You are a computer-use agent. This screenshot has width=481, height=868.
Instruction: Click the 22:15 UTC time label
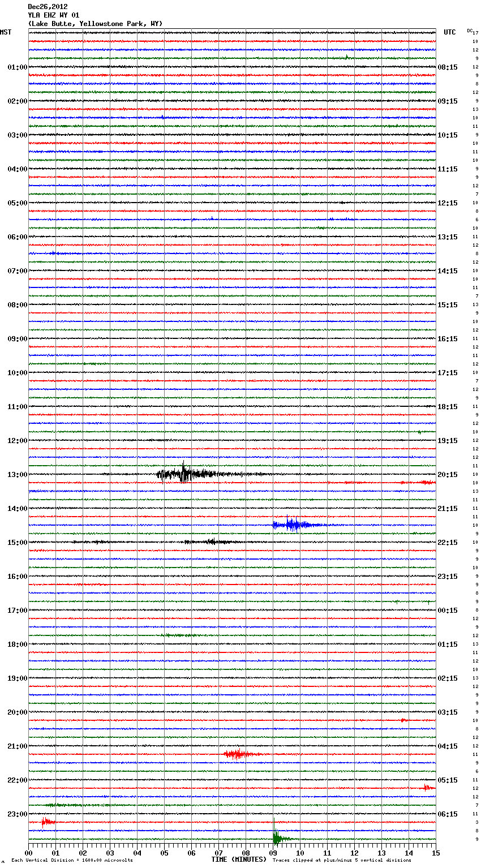click(x=448, y=543)
